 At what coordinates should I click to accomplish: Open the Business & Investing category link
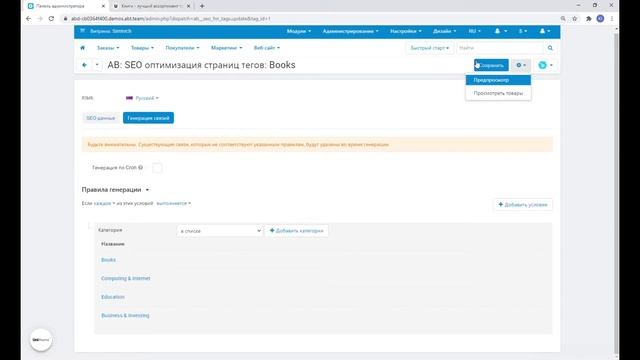[125, 316]
